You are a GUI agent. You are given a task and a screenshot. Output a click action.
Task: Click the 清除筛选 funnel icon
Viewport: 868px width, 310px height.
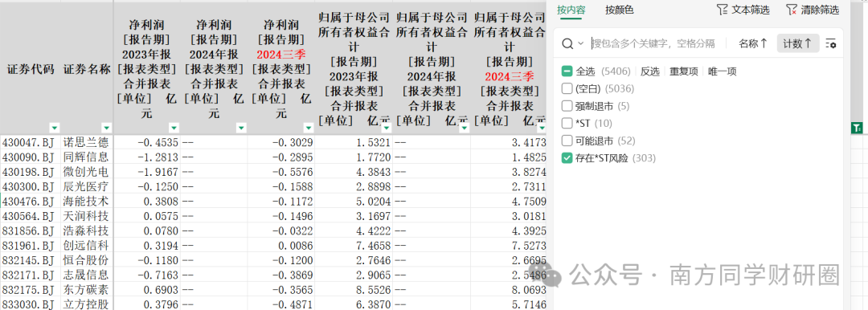[792, 10]
